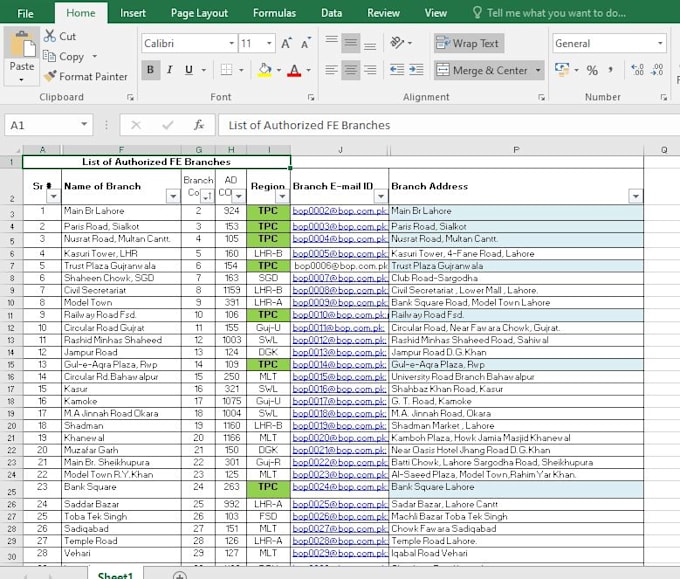The height and width of the screenshot is (579, 680).
Task: Expand the Paste options arrow
Action: coord(22,80)
